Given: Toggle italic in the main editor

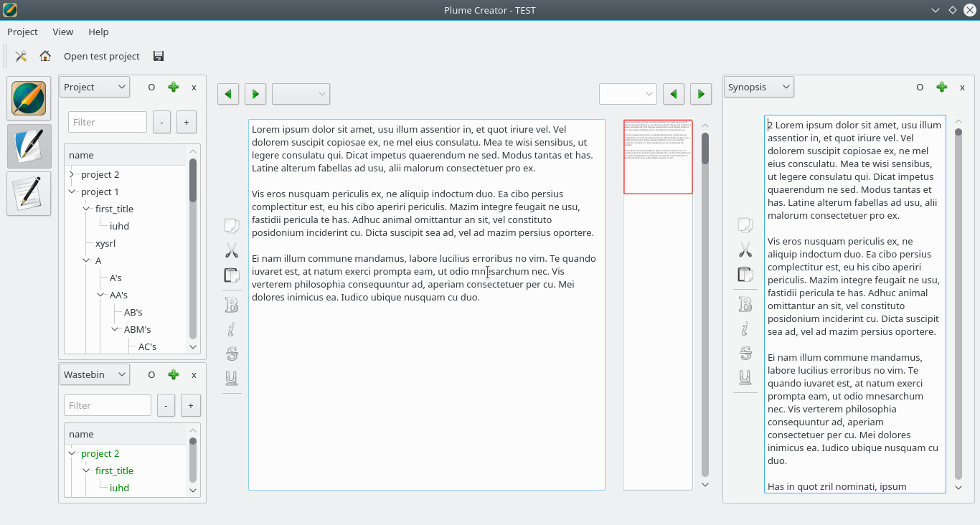Looking at the screenshot, I should click(231, 329).
